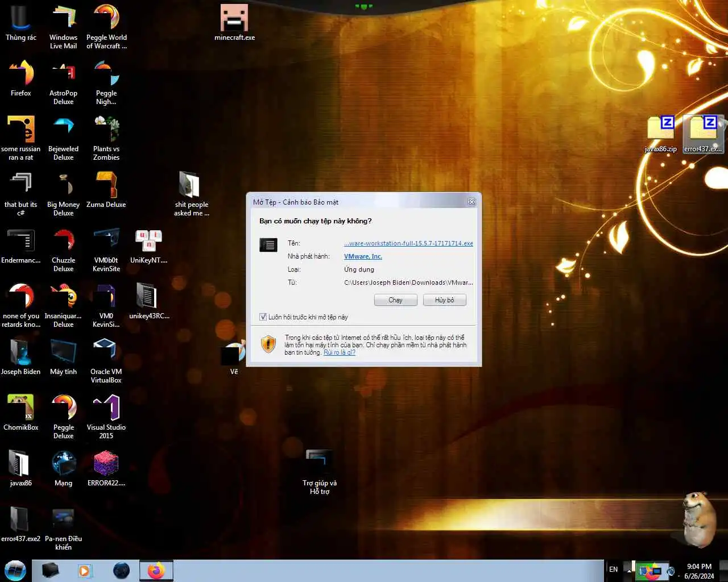
Task: Select the error437.exe2 desktop icon
Action: click(x=21, y=525)
